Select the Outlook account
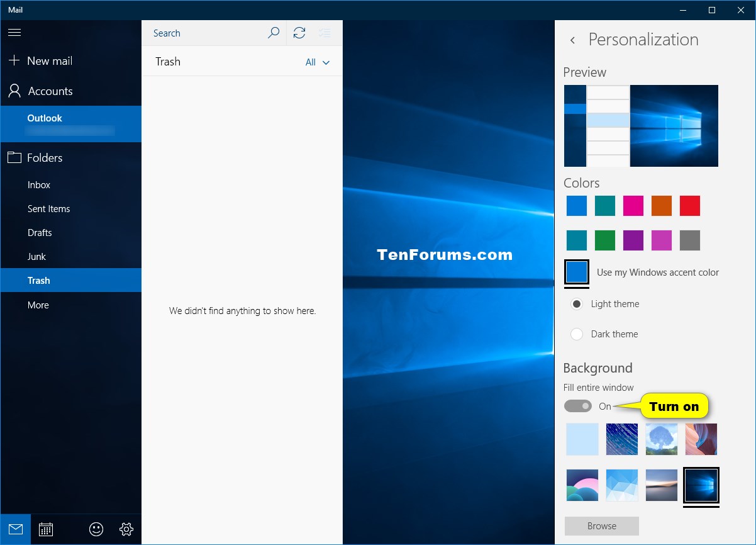756x545 pixels. [70, 124]
